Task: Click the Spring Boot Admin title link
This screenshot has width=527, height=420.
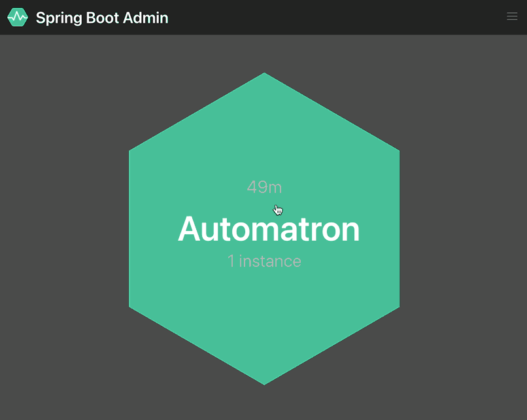Action: [x=102, y=18]
